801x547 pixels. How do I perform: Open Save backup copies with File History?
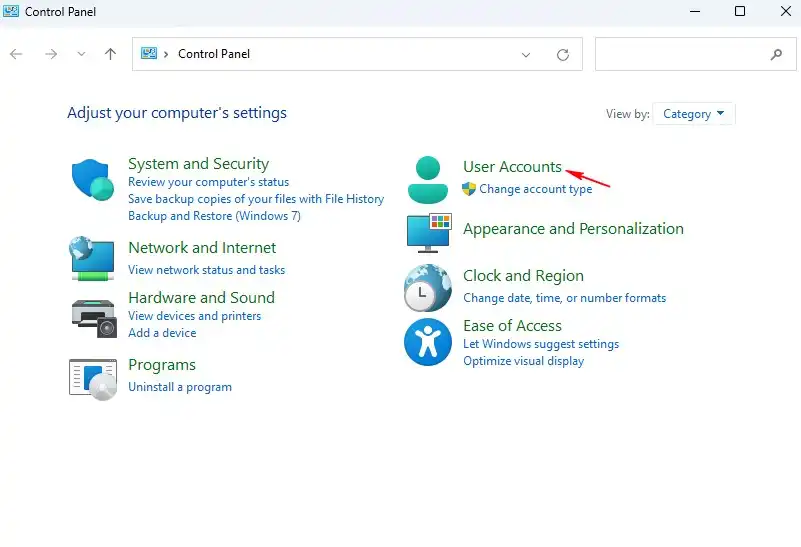(256, 199)
